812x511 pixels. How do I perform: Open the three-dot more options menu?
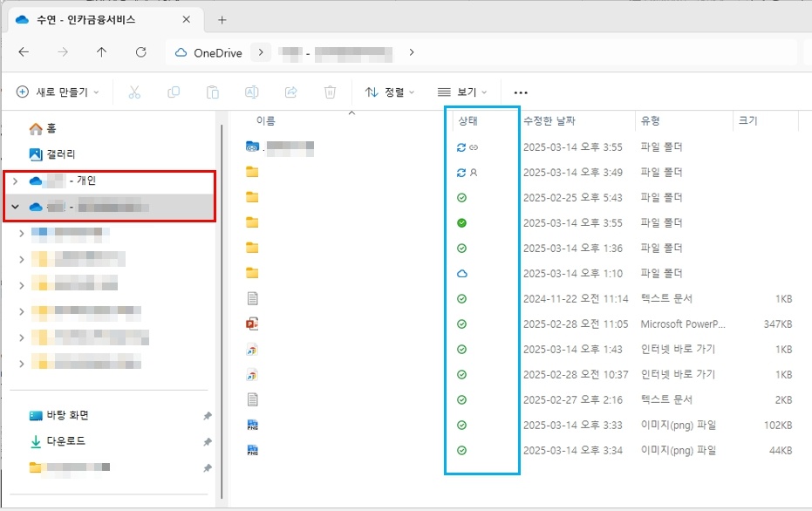(521, 92)
